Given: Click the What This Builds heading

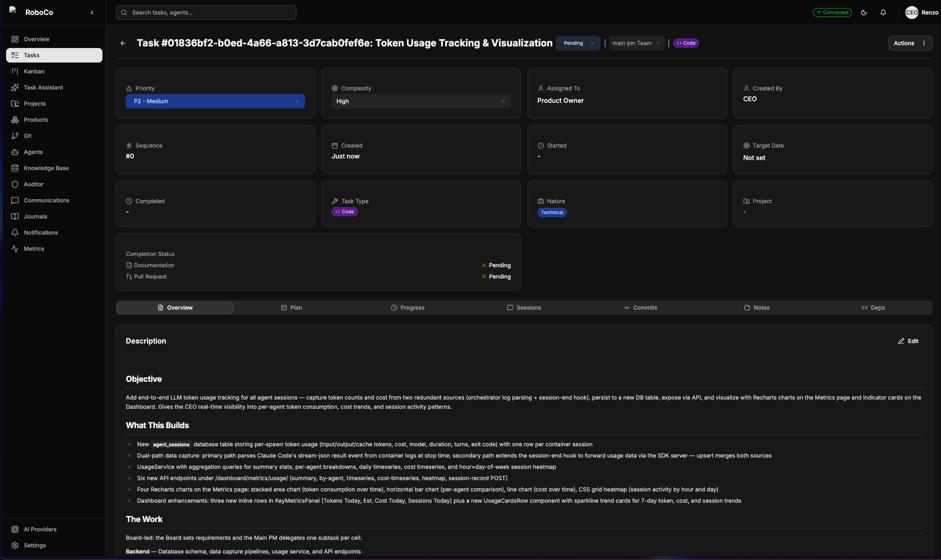Looking at the screenshot, I should click(x=157, y=426).
